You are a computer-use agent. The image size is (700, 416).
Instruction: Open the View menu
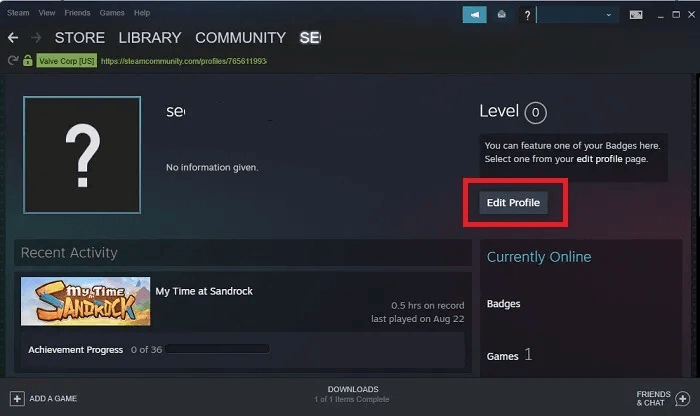point(47,13)
